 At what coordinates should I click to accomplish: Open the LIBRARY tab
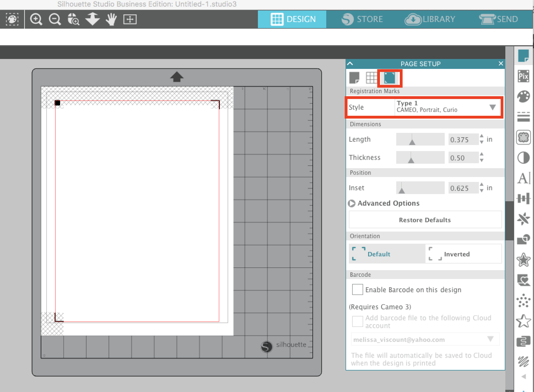tap(430, 19)
